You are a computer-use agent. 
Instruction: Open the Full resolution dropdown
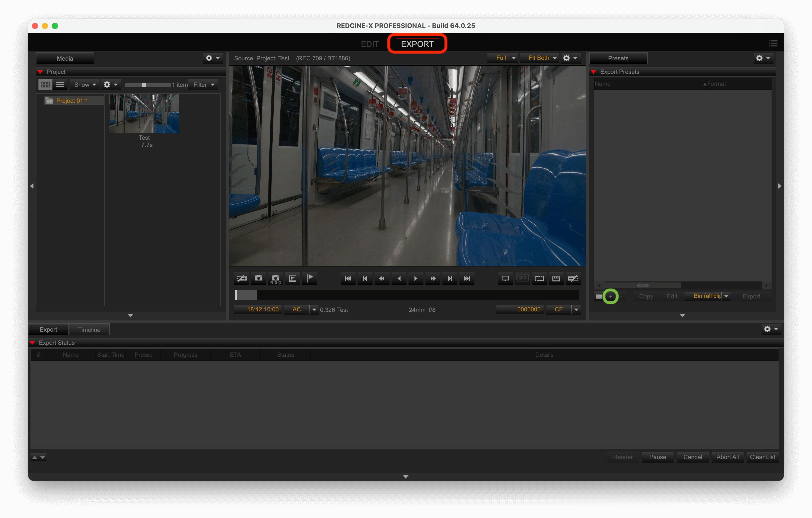coord(503,58)
